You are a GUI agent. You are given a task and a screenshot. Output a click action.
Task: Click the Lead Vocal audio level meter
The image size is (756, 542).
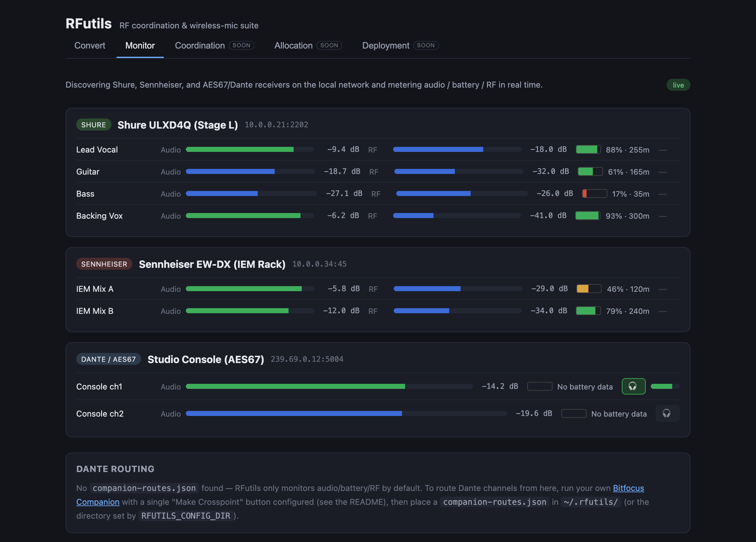(250, 150)
